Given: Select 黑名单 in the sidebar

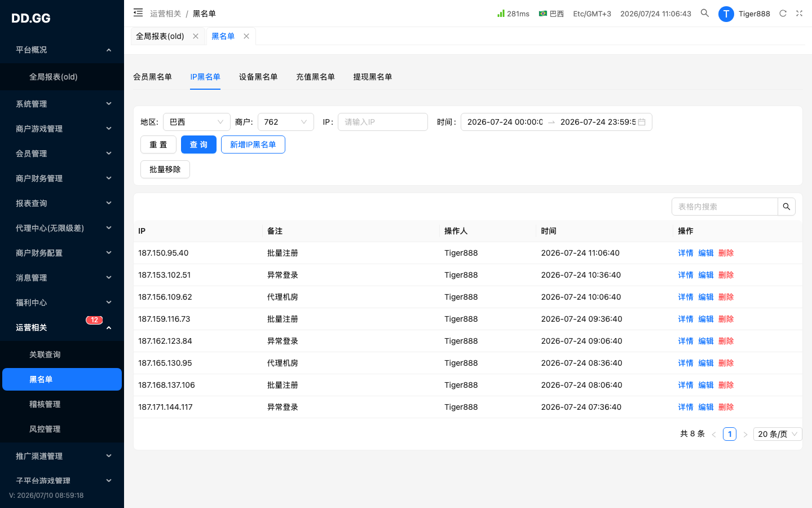Looking at the screenshot, I should pyautogui.click(x=62, y=379).
